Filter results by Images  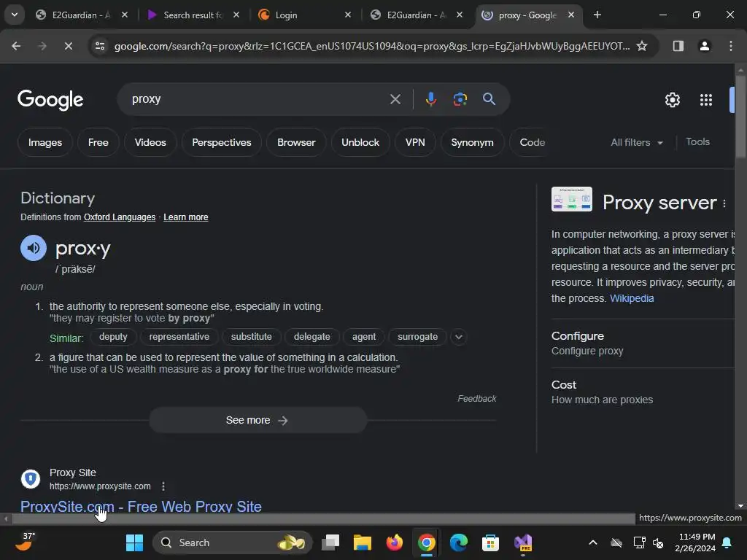pos(44,142)
